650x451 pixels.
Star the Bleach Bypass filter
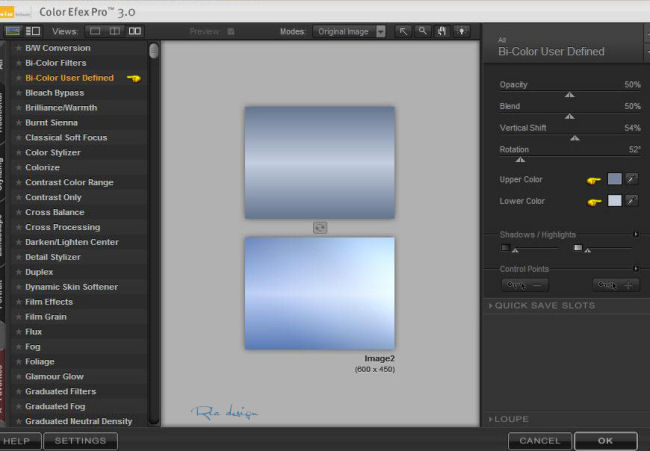click(x=19, y=93)
